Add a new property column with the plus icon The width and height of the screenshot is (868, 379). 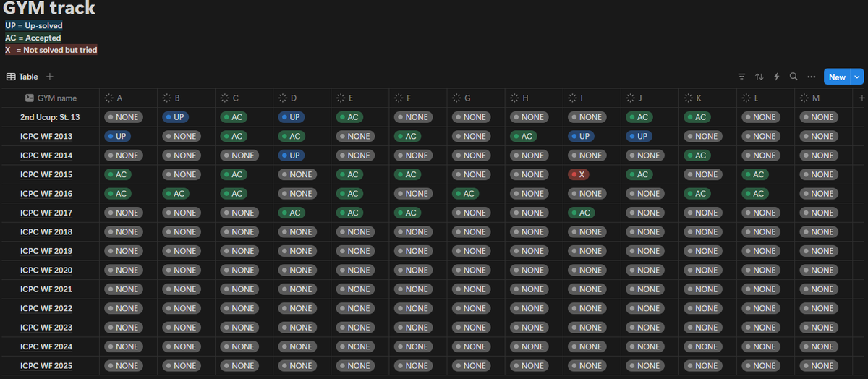[x=861, y=98]
